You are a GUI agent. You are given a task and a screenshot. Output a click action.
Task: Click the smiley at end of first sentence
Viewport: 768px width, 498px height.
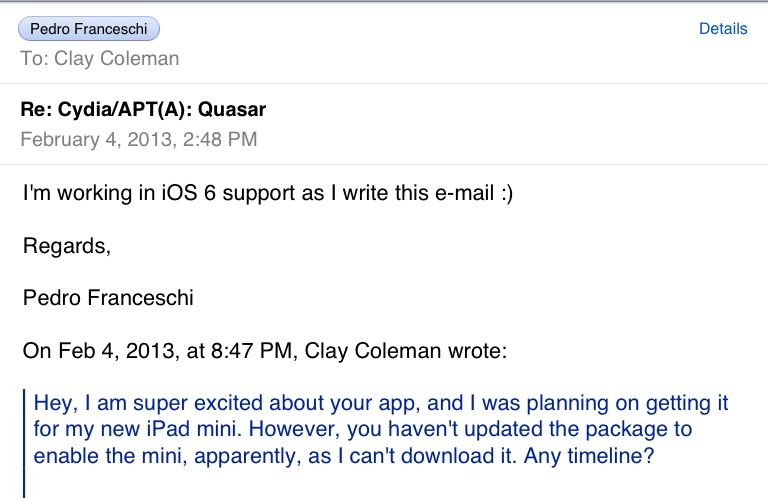click(507, 193)
